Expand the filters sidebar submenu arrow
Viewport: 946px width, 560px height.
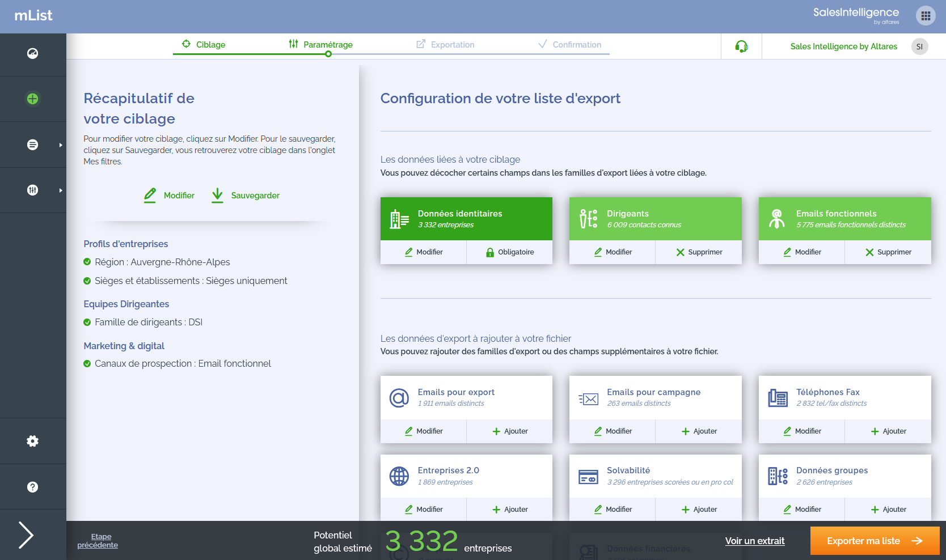[x=61, y=190]
